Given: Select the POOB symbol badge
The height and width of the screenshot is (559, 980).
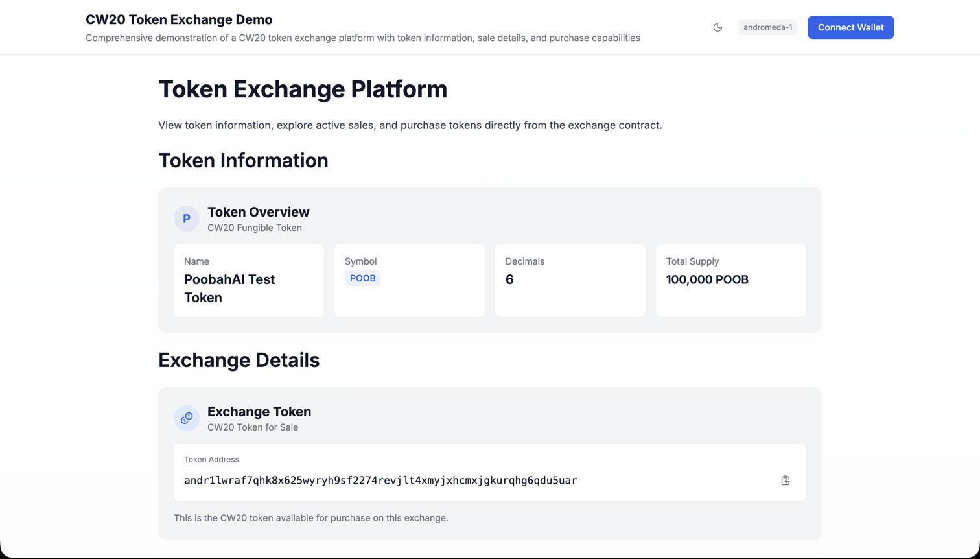Looking at the screenshot, I should (x=362, y=278).
